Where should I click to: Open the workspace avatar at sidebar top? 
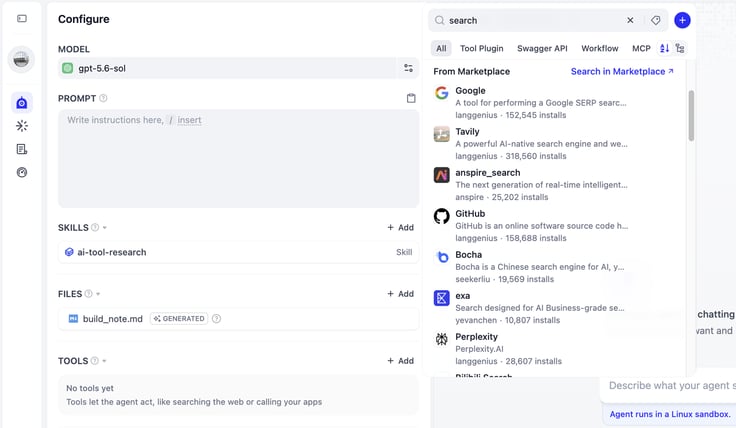[x=21, y=60]
